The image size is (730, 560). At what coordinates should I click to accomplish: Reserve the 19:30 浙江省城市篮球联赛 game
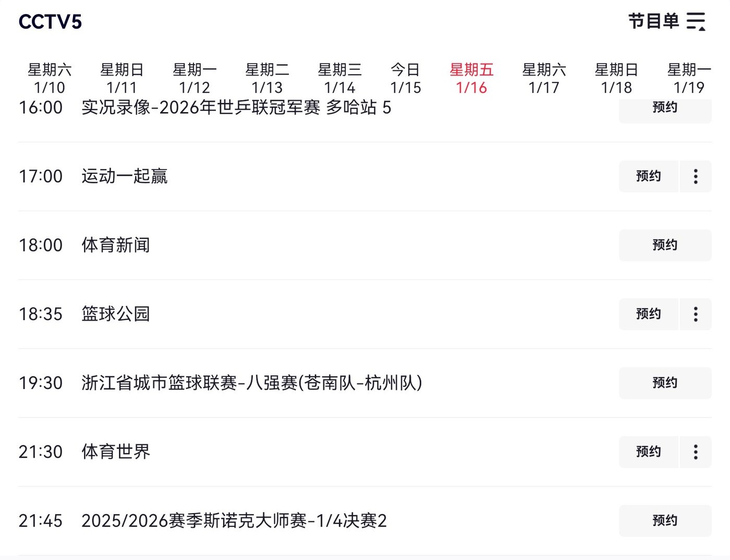pyautogui.click(x=665, y=383)
